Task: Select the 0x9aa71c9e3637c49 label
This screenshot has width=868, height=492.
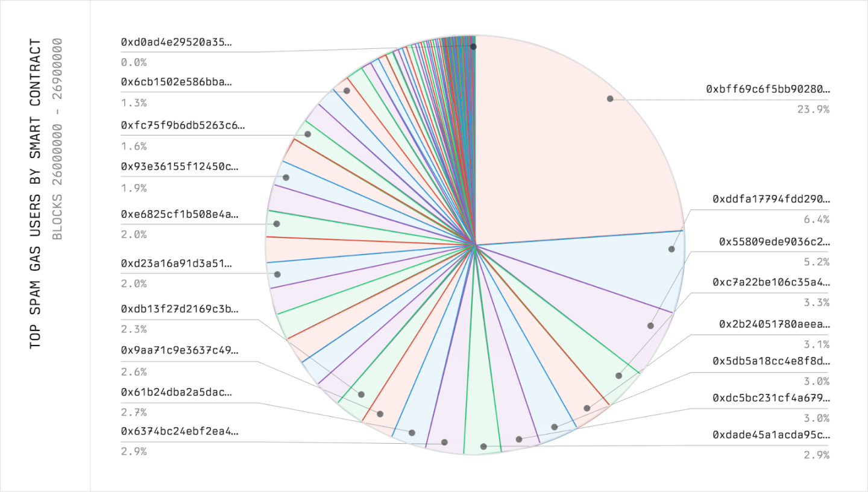Action: click(180, 350)
